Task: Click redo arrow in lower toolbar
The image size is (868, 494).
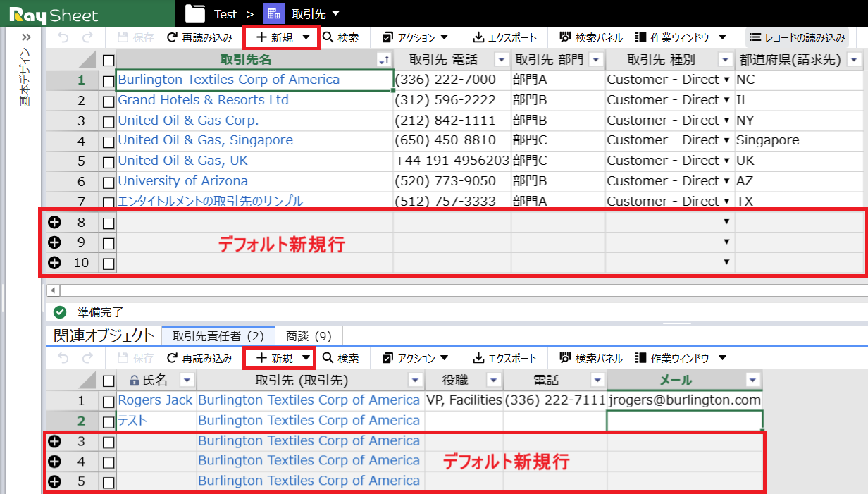Action: 87,358
